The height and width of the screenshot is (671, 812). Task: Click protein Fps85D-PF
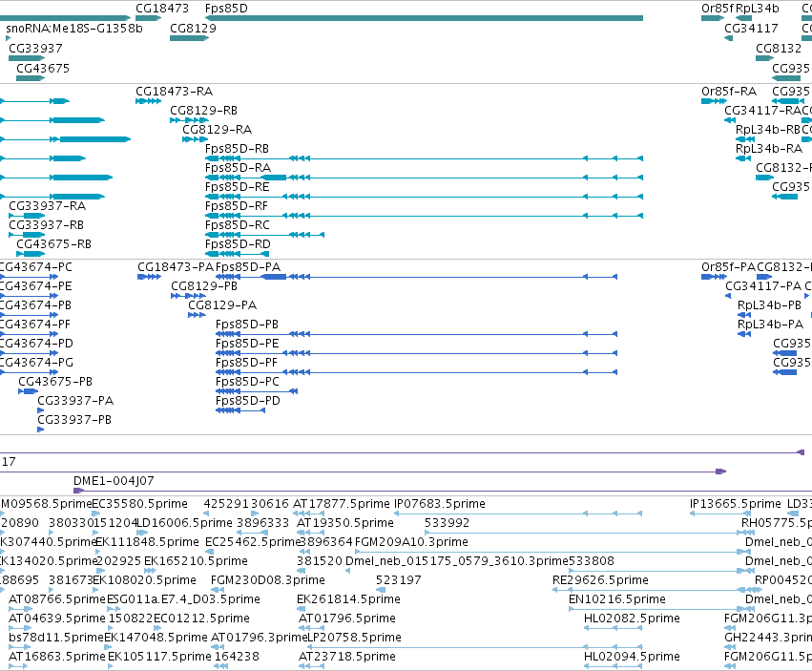[x=246, y=363]
